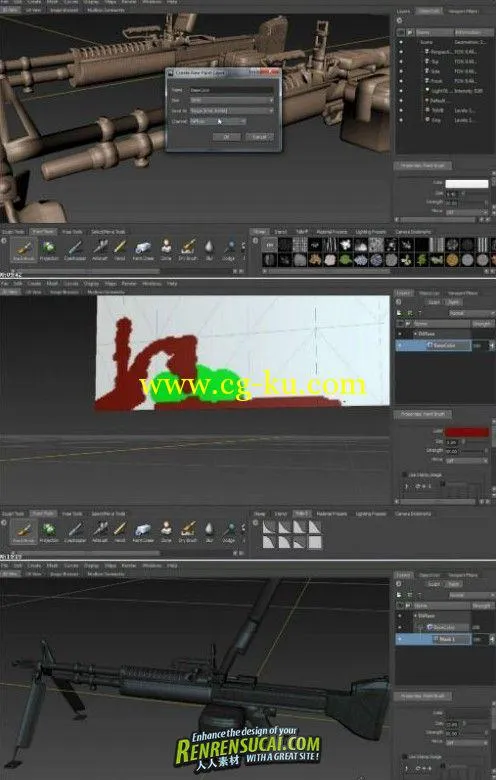Screen dimensions: 496x780
Task: Select Projection tool in middle window
Action: point(49,532)
